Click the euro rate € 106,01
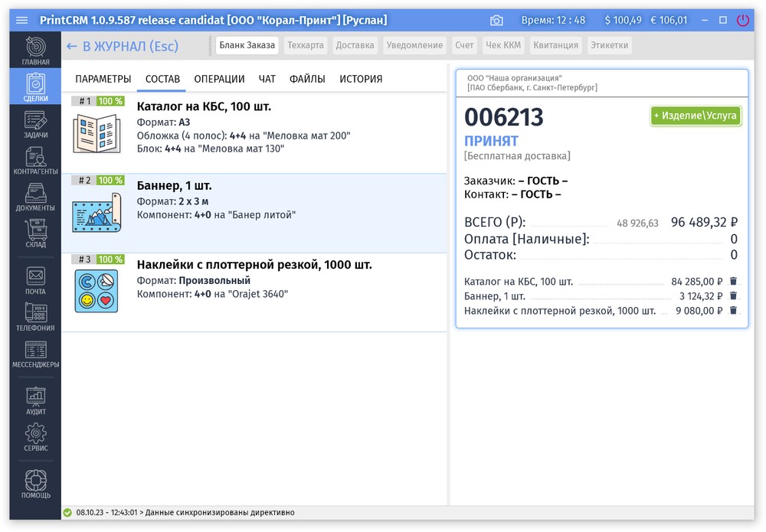This screenshot has height=532, width=766. tap(669, 21)
